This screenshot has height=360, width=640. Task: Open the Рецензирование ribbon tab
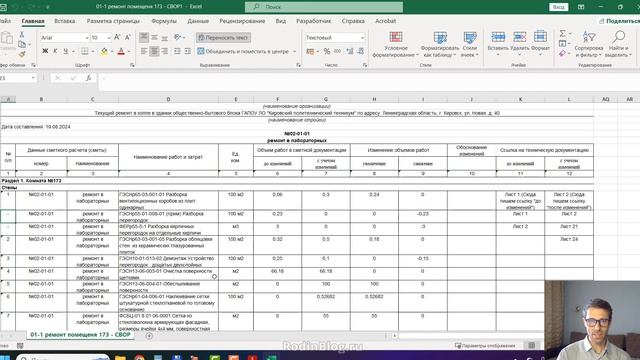coord(242,21)
